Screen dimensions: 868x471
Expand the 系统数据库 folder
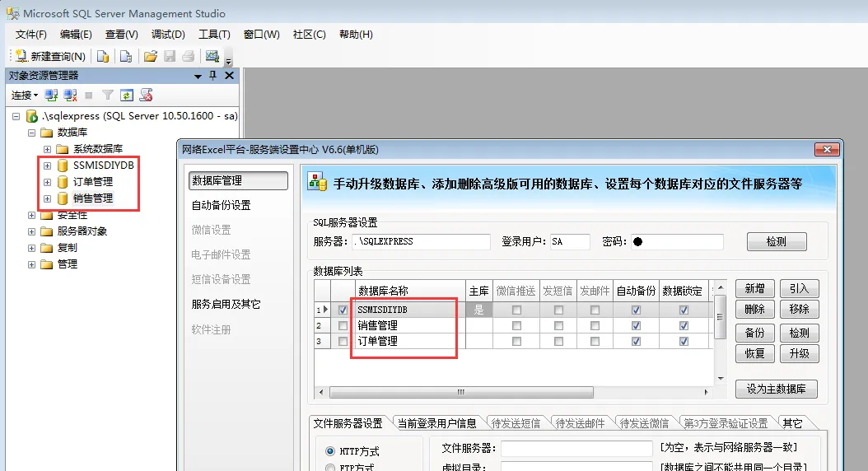pyautogui.click(x=47, y=149)
